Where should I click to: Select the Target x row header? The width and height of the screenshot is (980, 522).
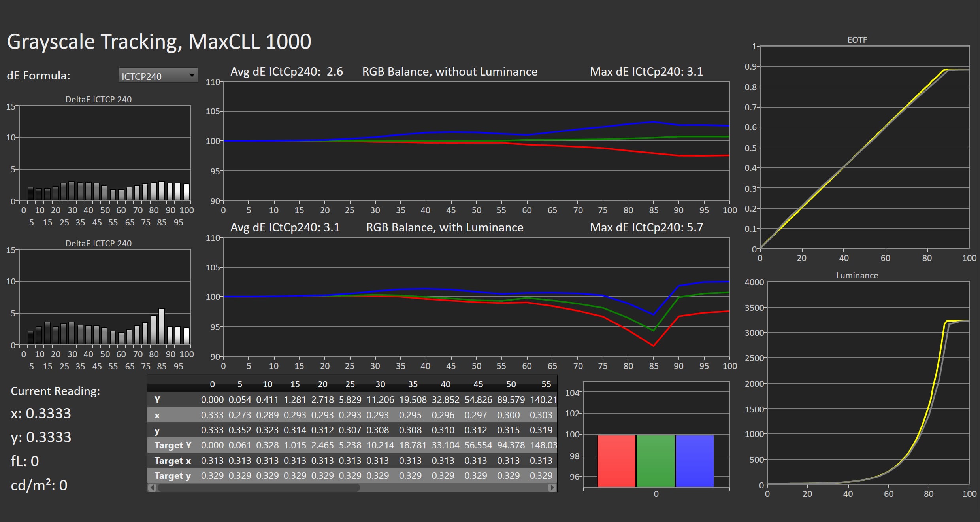173,461
